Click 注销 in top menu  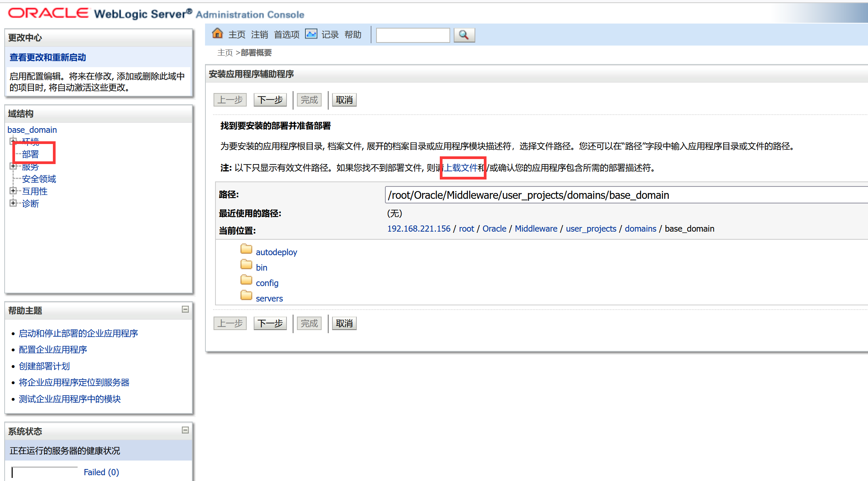[259, 35]
